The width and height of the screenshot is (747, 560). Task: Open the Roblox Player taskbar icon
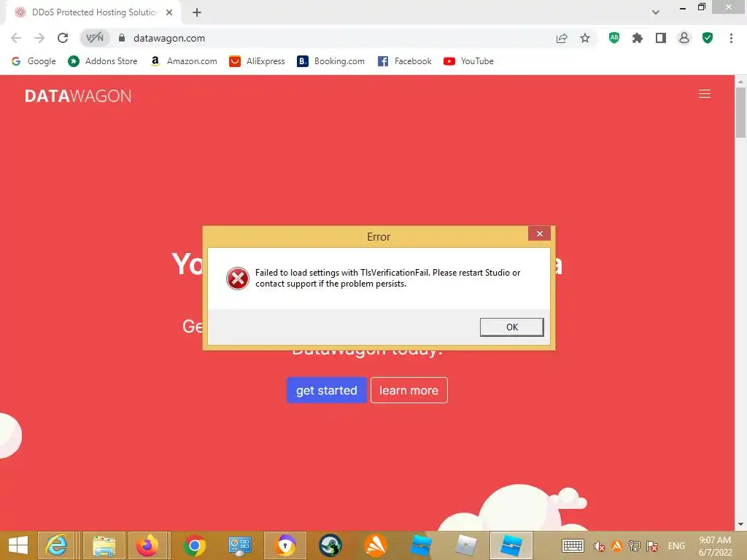[466, 545]
